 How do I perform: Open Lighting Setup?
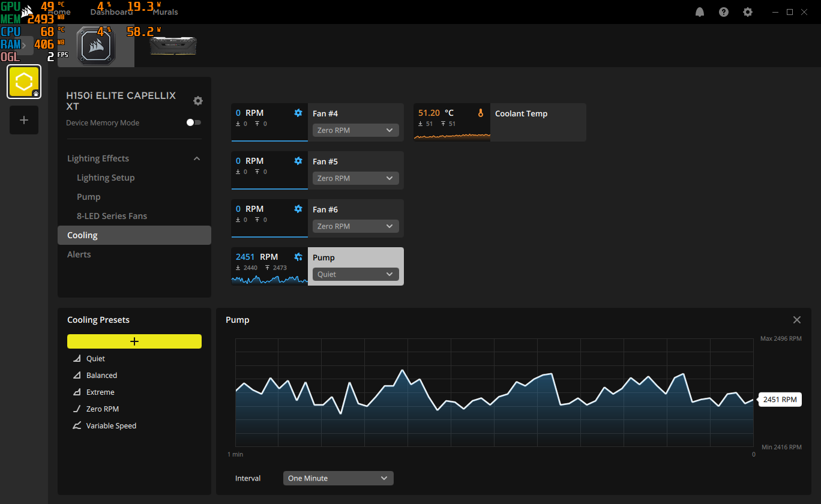pyautogui.click(x=106, y=178)
